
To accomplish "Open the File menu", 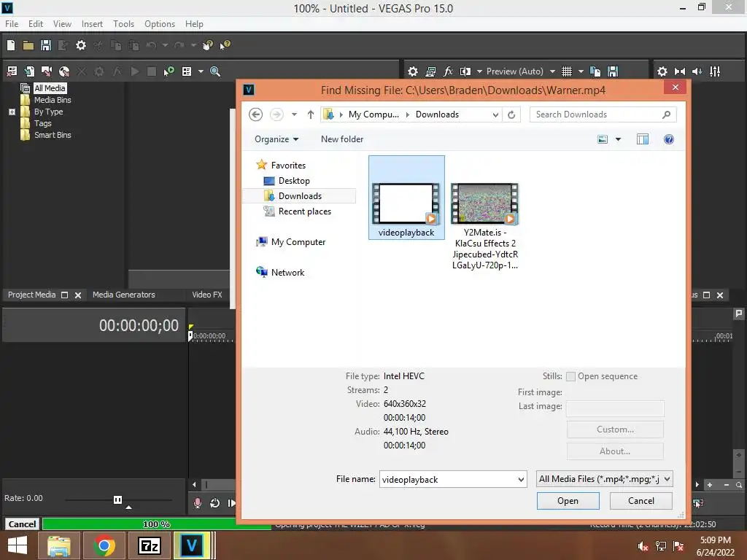I will (x=12, y=24).
